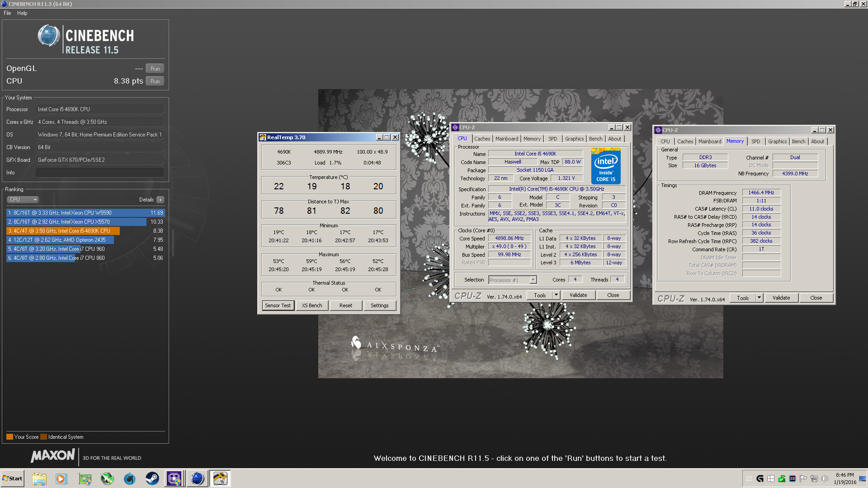Open About tab in Memory CPU-Z window
The image size is (868, 488).
(817, 141)
